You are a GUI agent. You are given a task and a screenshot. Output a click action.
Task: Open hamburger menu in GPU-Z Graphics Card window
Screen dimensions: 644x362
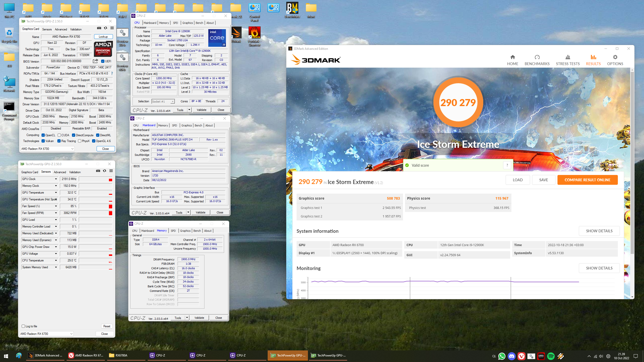click(x=112, y=28)
